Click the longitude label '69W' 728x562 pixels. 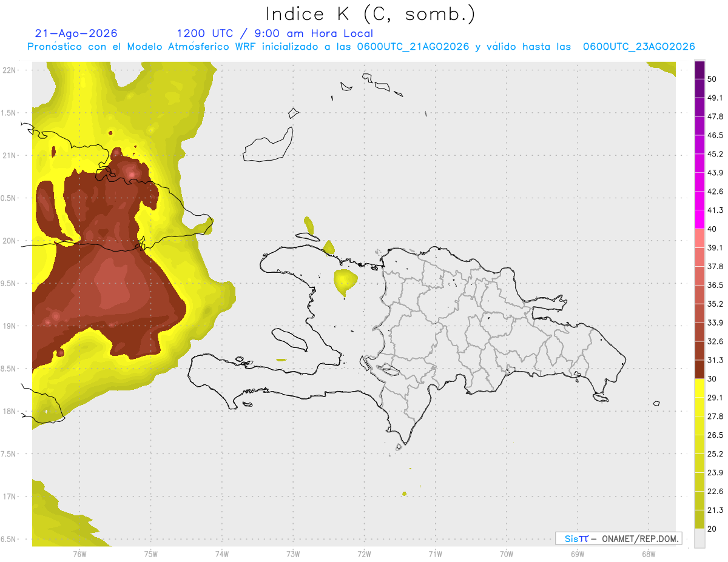(578, 554)
